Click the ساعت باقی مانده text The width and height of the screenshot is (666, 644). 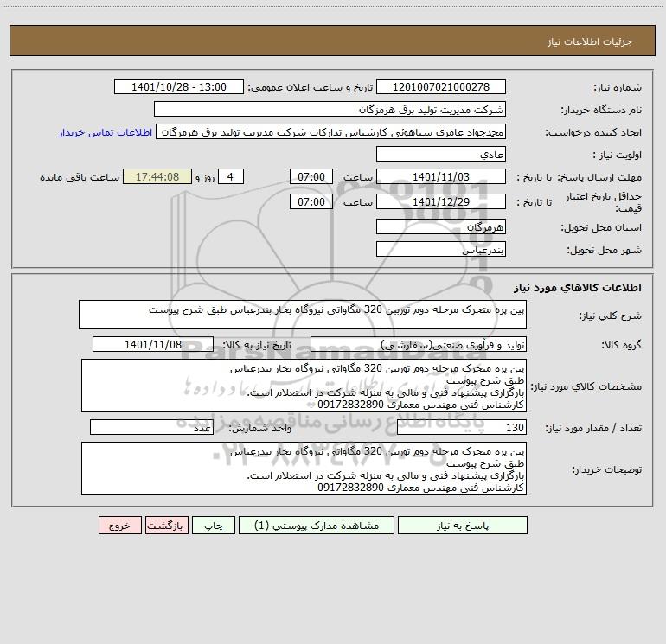pyautogui.click(x=80, y=177)
